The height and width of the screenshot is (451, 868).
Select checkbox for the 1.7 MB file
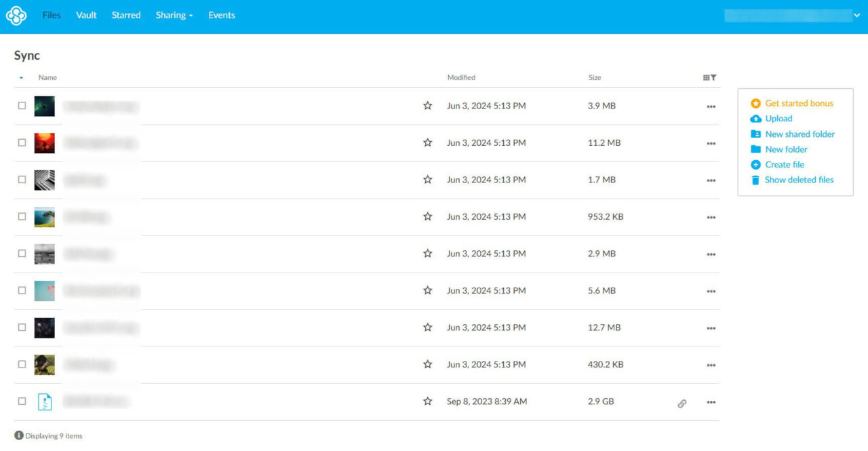(22, 180)
